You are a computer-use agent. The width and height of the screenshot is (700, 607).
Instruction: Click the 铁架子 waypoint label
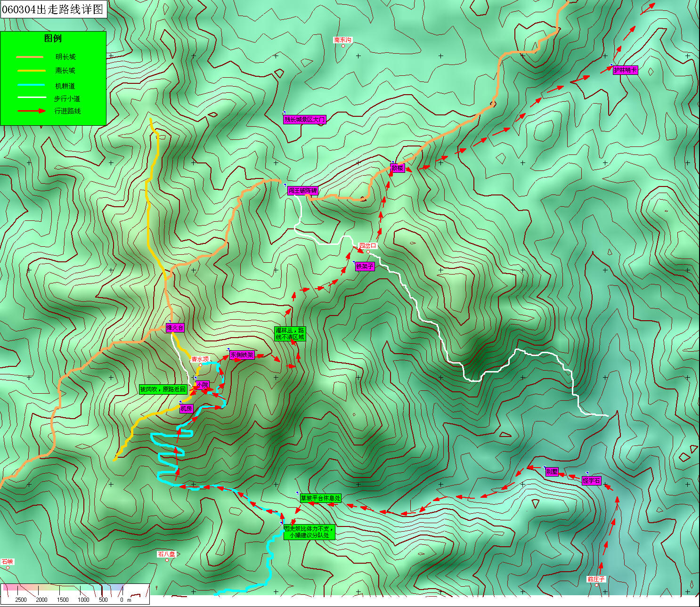(365, 267)
